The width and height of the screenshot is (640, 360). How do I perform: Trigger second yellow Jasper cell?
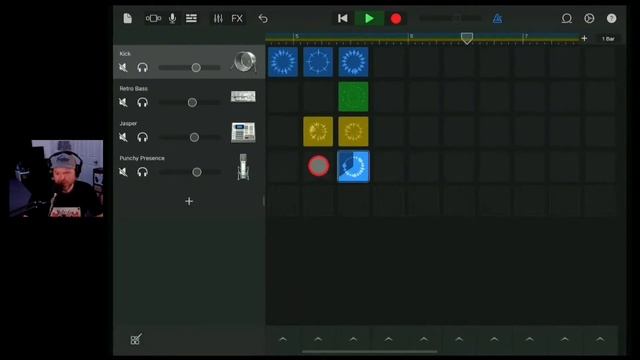(x=353, y=132)
